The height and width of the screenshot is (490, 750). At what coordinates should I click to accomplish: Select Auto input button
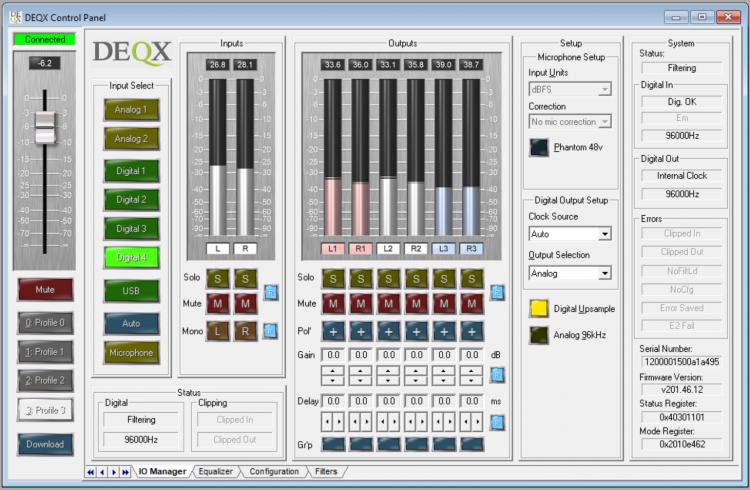[x=131, y=323]
